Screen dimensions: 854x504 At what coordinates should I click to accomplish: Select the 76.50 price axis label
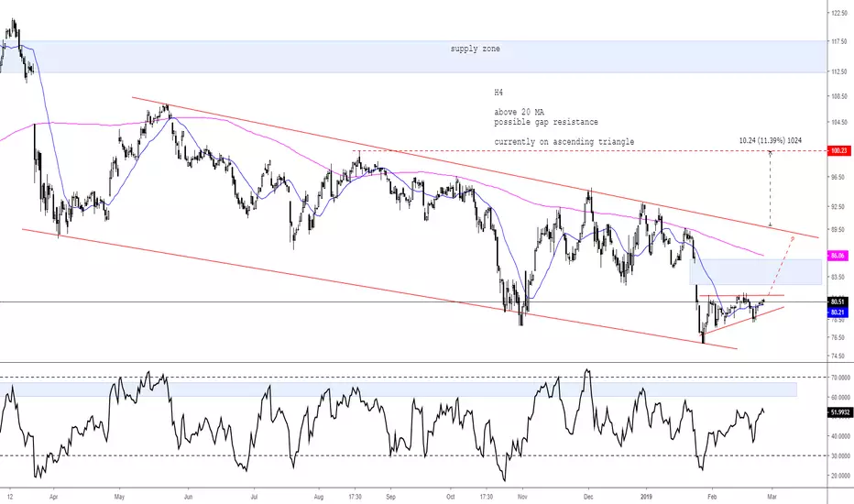839,338
